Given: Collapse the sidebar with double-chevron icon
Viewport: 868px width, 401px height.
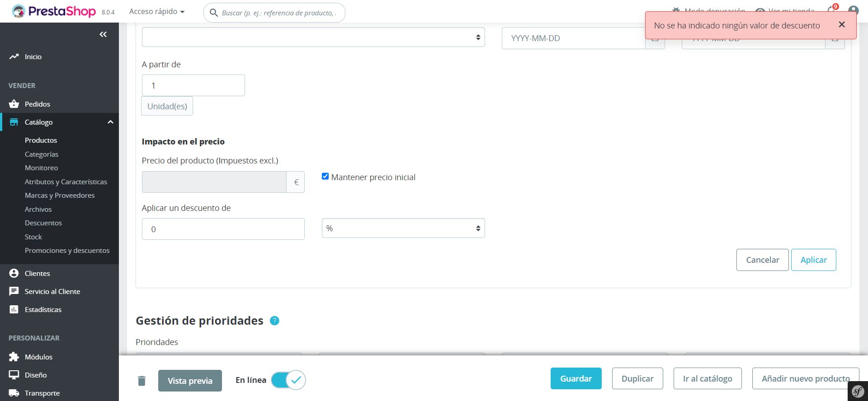Looking at the screenshot, I should (x=103, y=34).
